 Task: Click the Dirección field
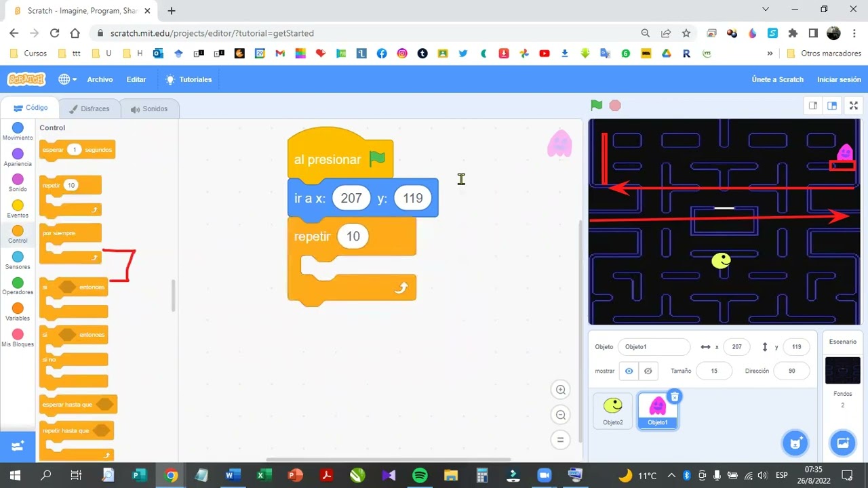coord(792,371)
